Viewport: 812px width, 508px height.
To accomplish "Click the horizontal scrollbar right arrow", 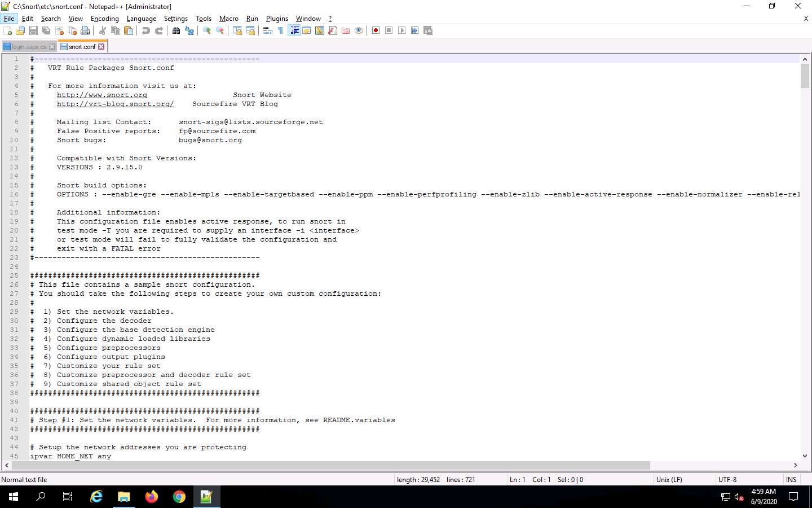I will point(795,466).
